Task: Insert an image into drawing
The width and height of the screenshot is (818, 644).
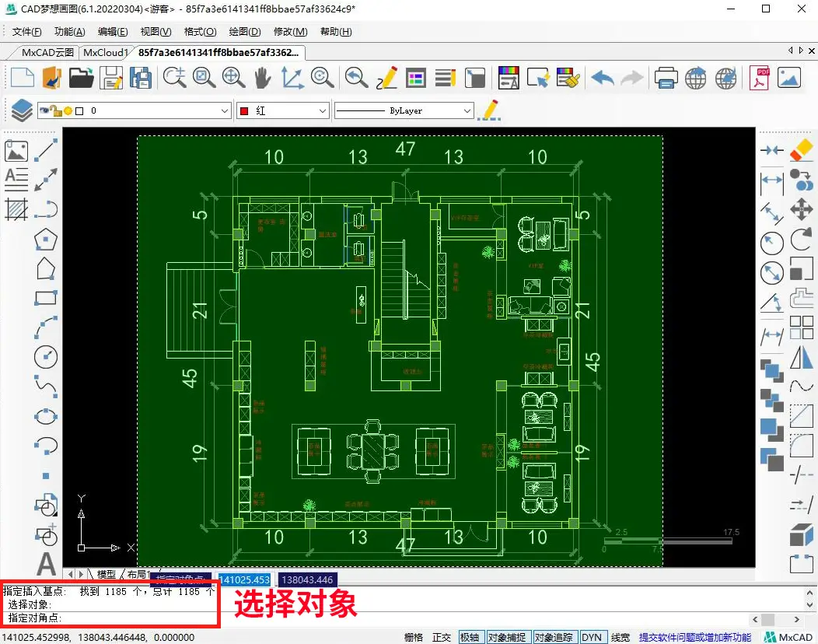Action: (x=16, y=152)
